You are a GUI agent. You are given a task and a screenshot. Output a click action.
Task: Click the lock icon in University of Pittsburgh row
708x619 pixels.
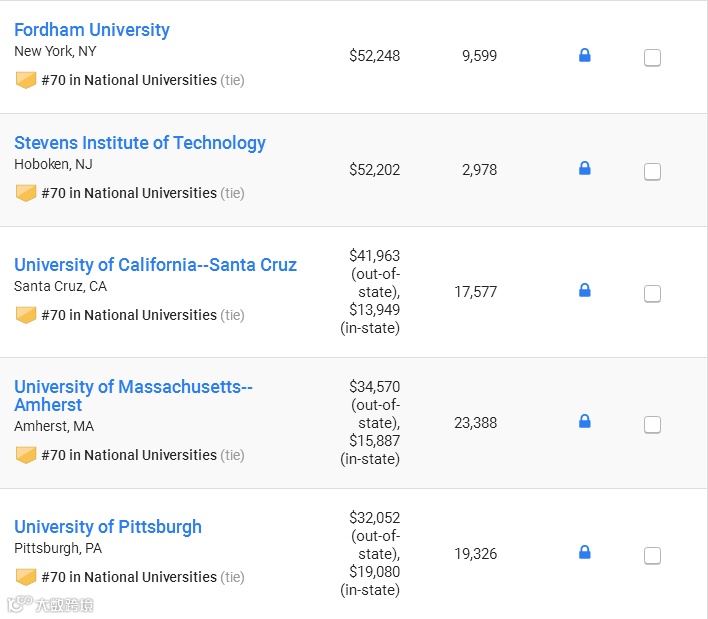[585, 553]
